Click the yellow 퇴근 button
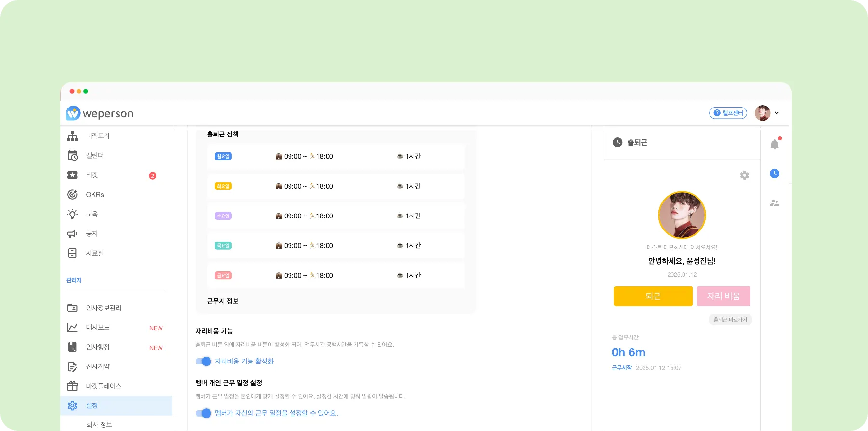 click(653, 296)
